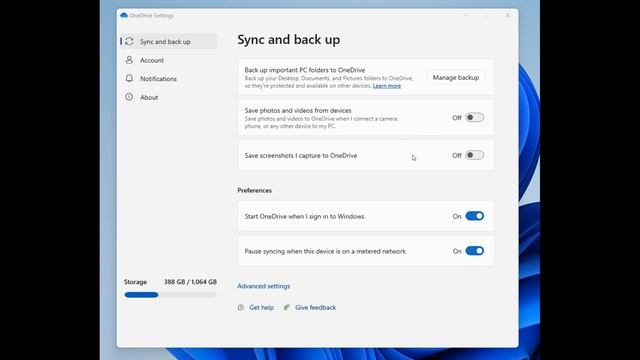Viewport: 640px width, 360px height.
Task: Click the 'Sync and back up' page heading
Action: click(289, 40)
